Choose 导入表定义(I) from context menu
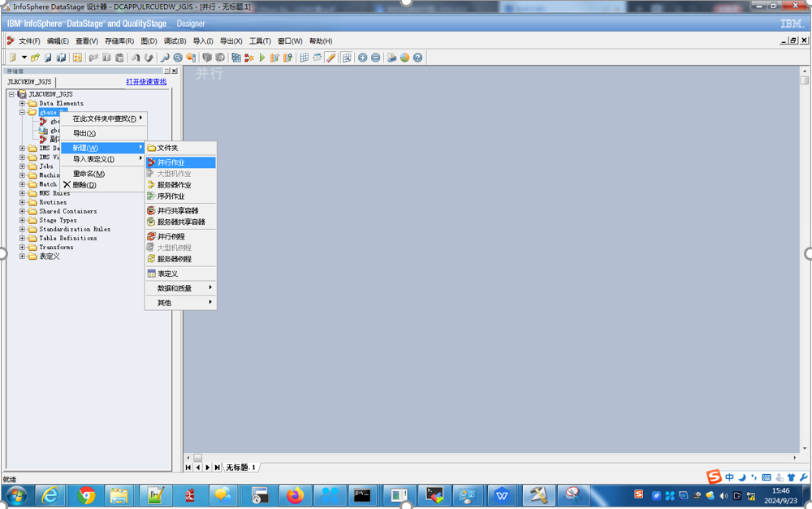Viewport: 812px width, 509px height. (104, 159)
